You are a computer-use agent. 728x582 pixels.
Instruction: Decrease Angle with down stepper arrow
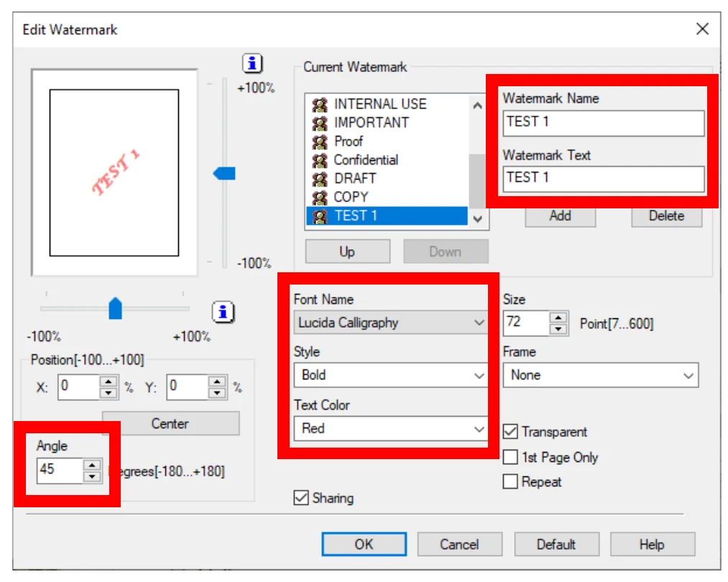(x=93, y=476)
